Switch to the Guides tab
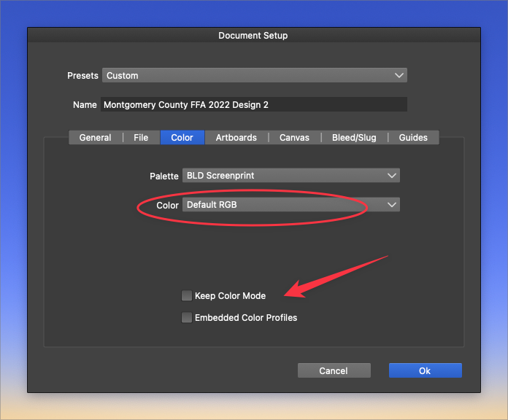 [x=413, y=138]
